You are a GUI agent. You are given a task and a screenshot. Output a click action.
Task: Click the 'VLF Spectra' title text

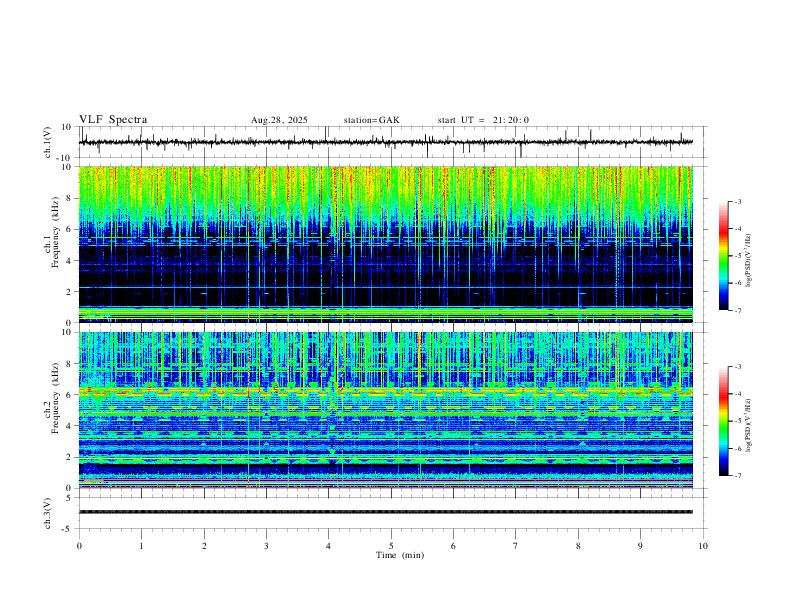(x=113, y=120)
